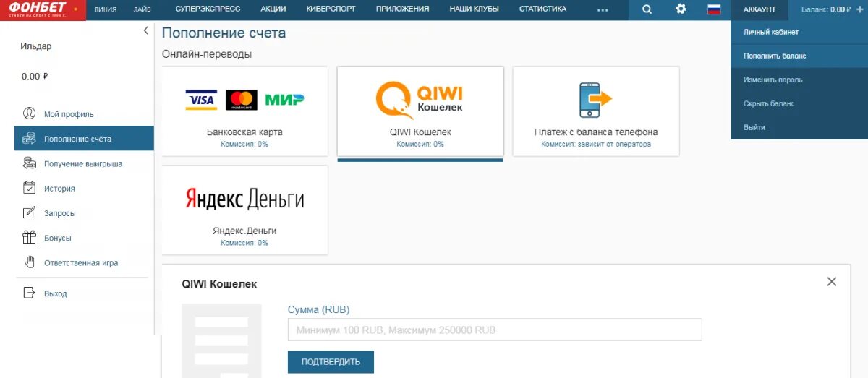Click the user name Ильдар
The height and width of the screenshot is (378, 868).
click(x=36, y=46)
